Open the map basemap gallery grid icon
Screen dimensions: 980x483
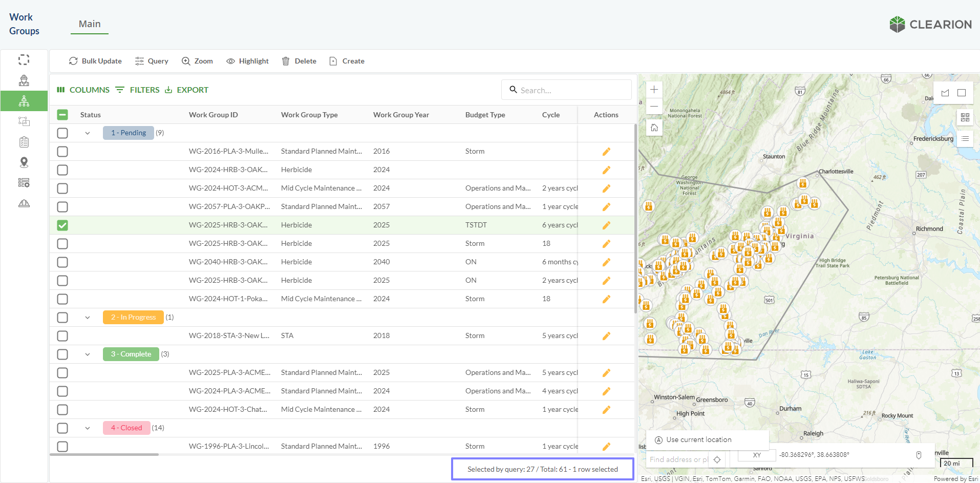965,117
